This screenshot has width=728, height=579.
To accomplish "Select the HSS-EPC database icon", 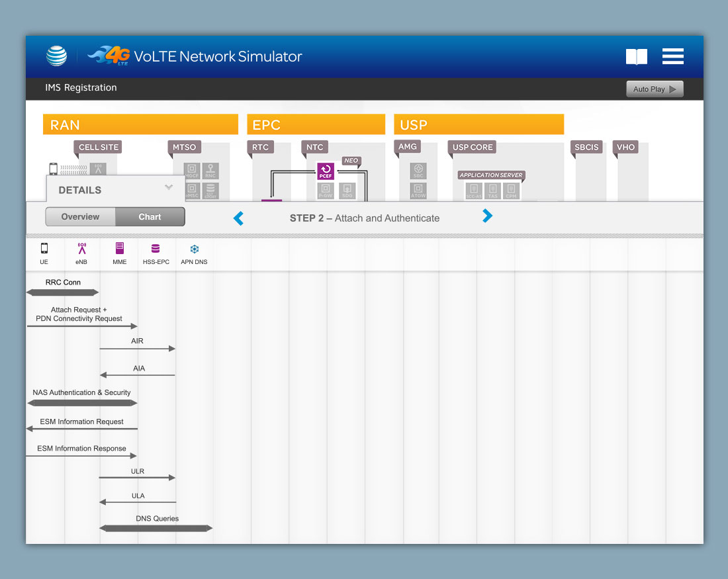I will click(x=156, y=249).
